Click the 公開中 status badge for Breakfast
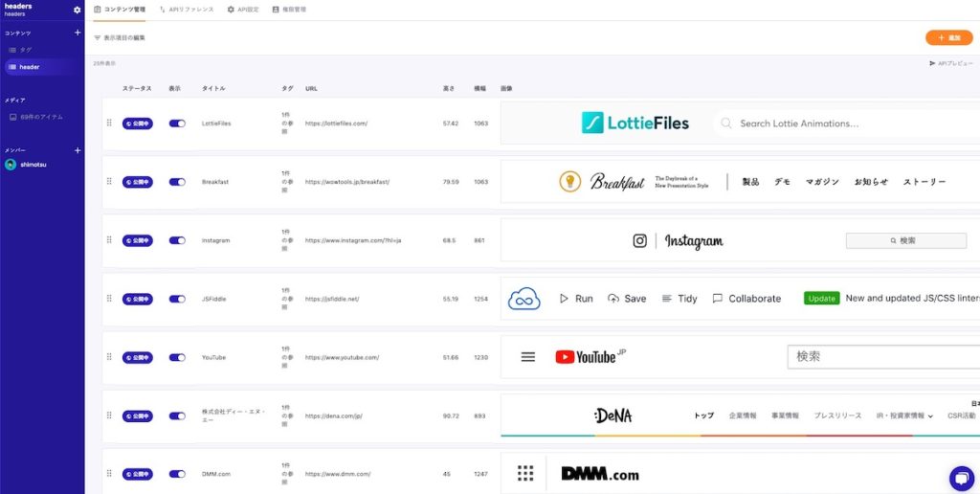 coord(138,182)
